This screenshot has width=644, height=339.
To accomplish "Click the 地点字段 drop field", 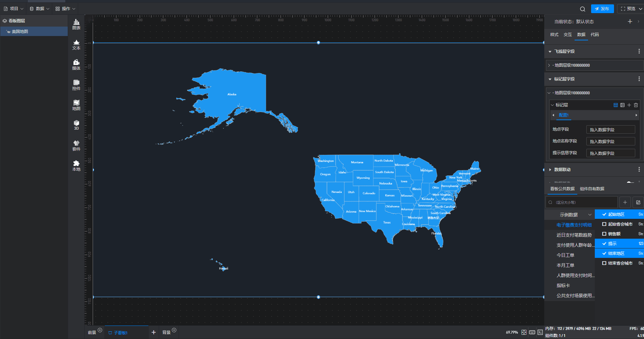I will click(x=611, y=130).
